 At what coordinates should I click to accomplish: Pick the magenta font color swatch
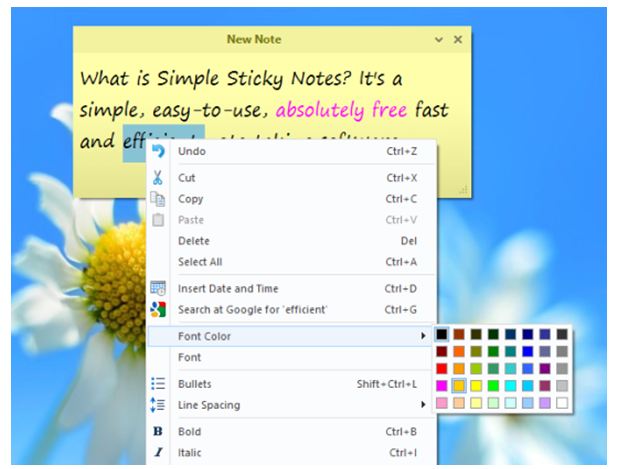[x=442, y=386]
